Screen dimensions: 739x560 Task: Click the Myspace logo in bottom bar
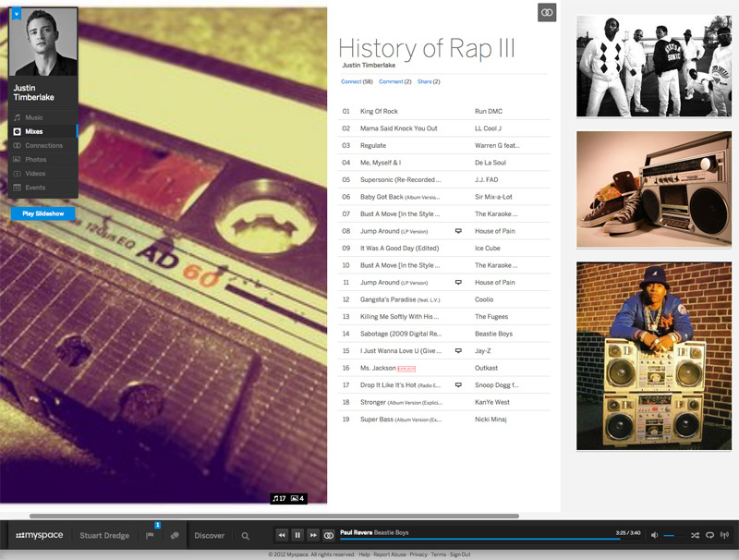tap(39, 535)
